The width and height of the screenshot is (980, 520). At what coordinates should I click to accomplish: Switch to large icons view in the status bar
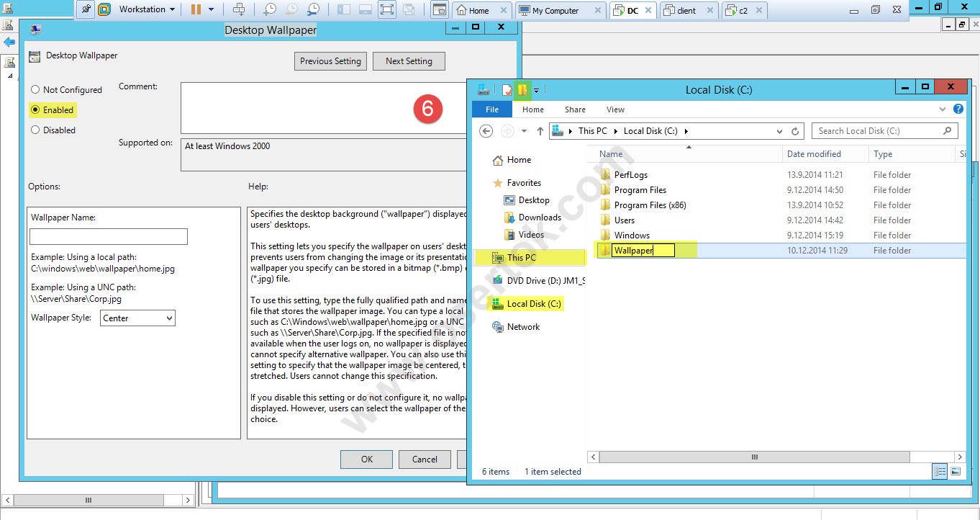[956, 472]
